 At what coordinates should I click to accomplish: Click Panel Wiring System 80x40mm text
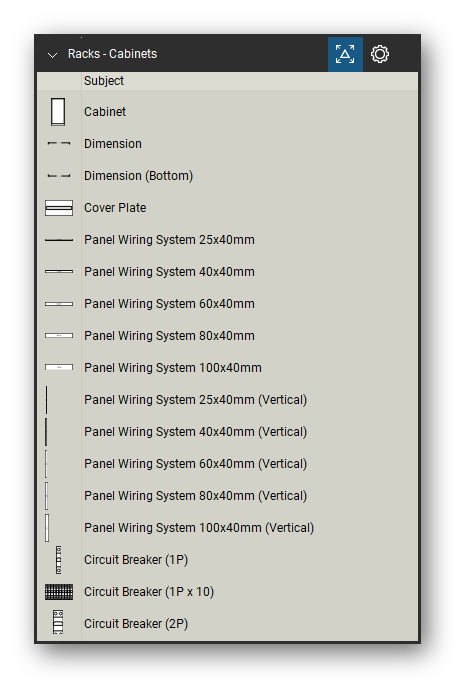click(x=170, y=336)
